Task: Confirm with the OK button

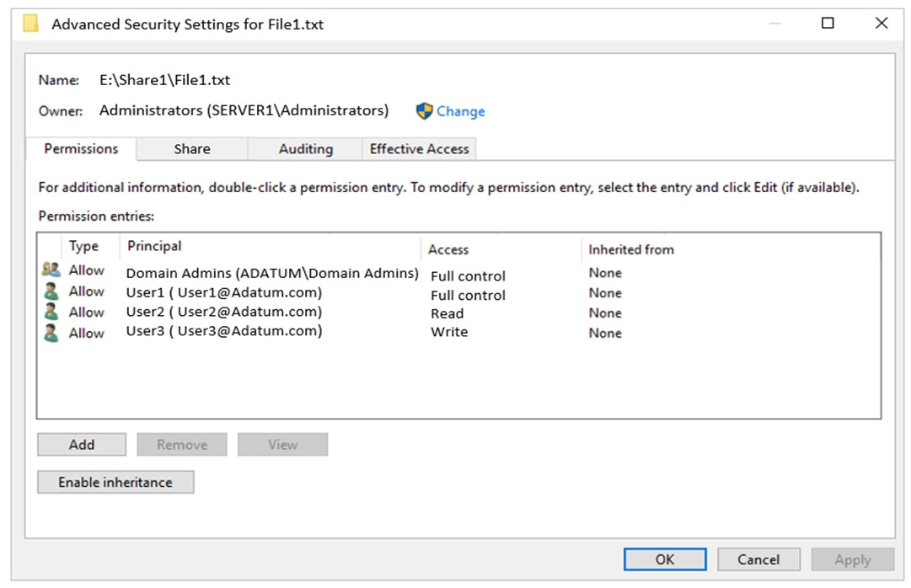Action: pos(665,559)
